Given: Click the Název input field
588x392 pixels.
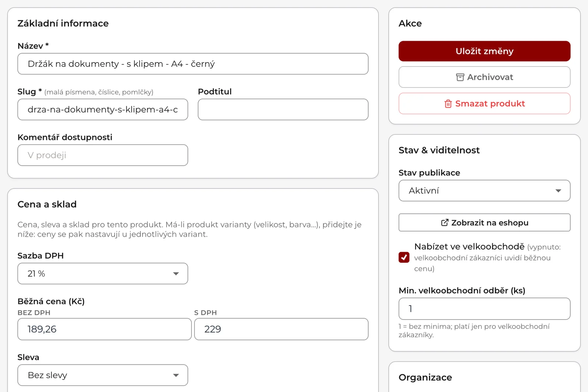Looking at the screenshot, I should point(193,64).
